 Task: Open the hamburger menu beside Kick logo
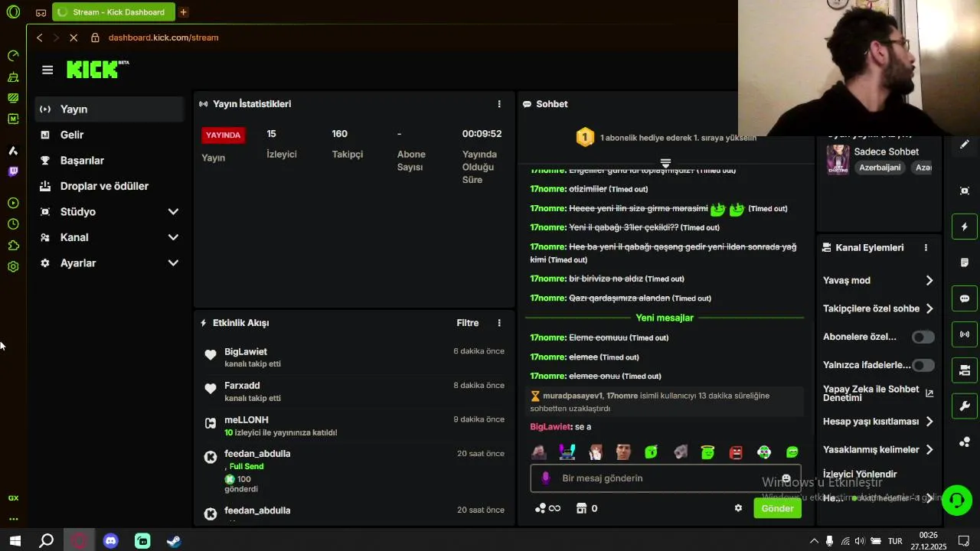point(47,70)
